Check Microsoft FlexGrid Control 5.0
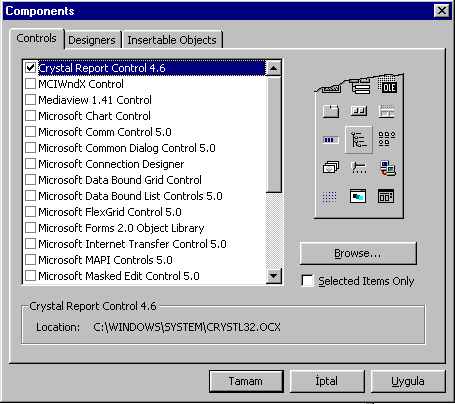 30,212
